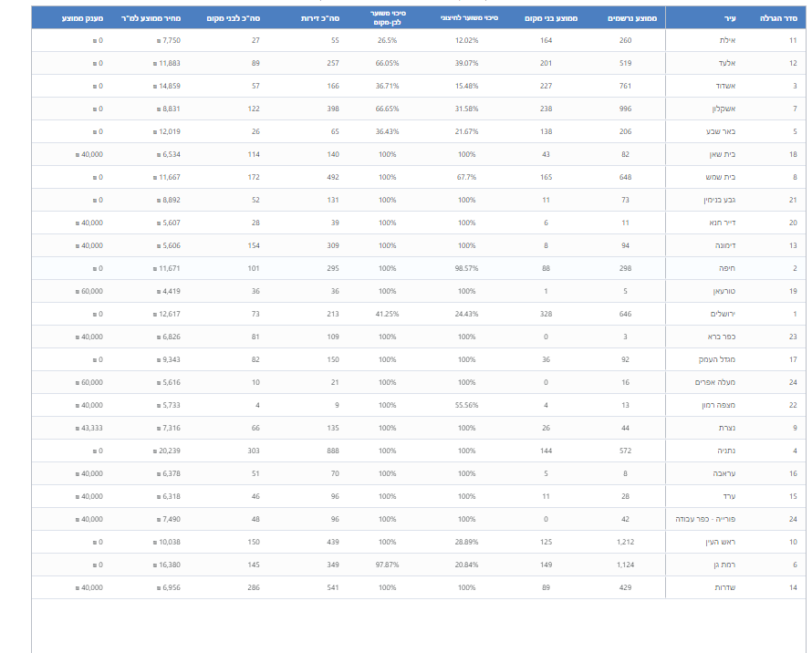Click the percentage 41.25%
This screenshot has height=653, width=812.
coord(388,314)
